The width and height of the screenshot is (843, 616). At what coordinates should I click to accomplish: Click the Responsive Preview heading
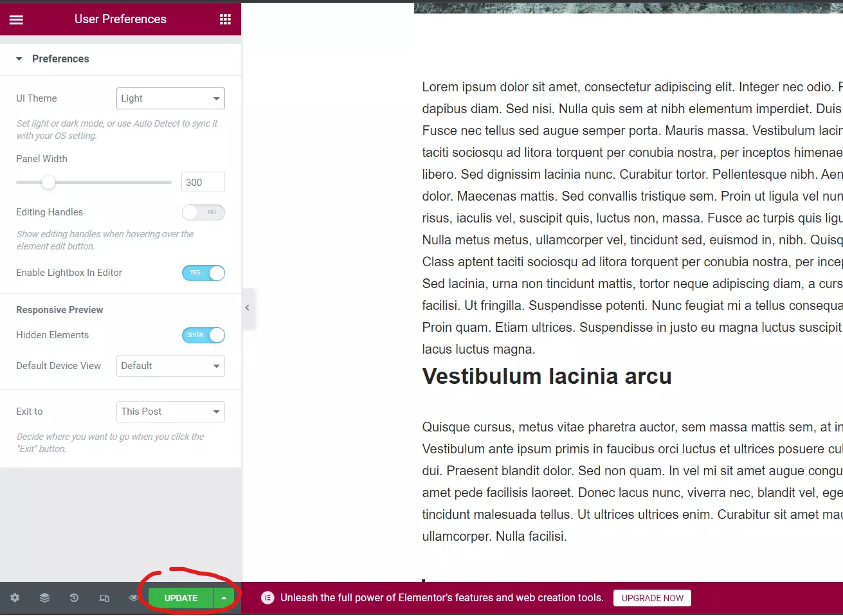pos(59,310)
